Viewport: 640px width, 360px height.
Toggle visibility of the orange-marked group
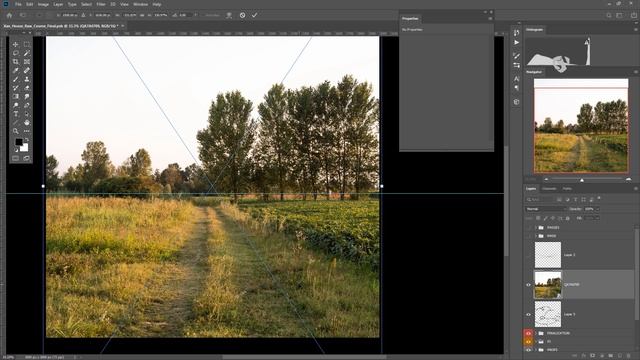(528, 341)
